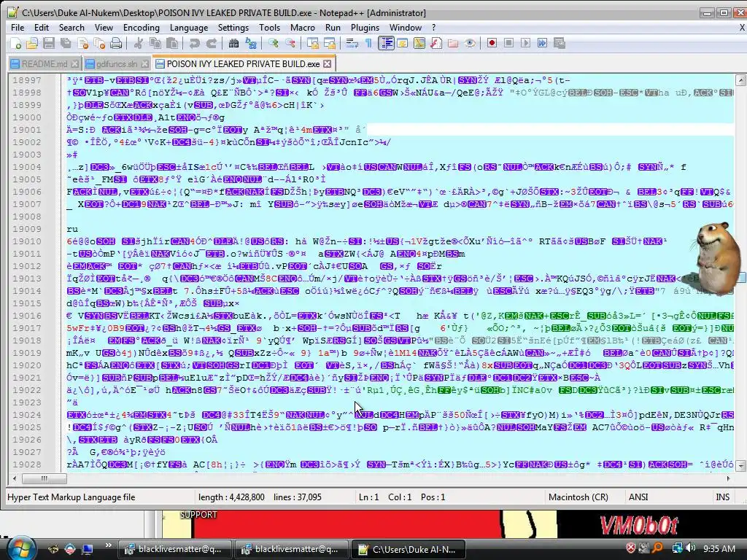Create a new document via toolbar

point(16,43)
